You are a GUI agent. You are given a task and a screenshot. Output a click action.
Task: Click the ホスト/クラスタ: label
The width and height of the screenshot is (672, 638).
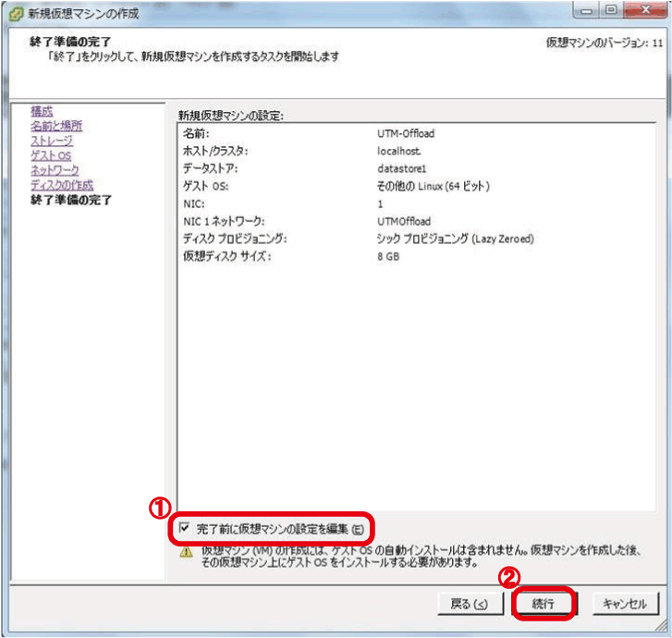tap(215, 151)
